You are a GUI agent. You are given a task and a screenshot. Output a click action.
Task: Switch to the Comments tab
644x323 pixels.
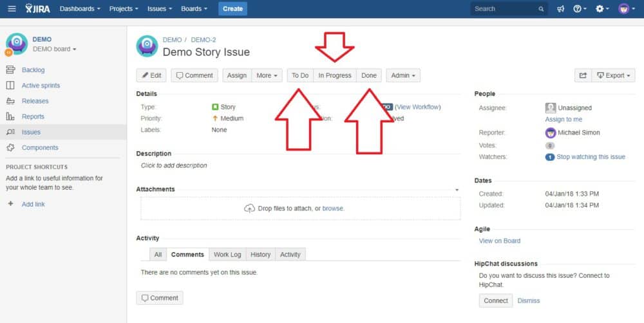coord(187,254)
